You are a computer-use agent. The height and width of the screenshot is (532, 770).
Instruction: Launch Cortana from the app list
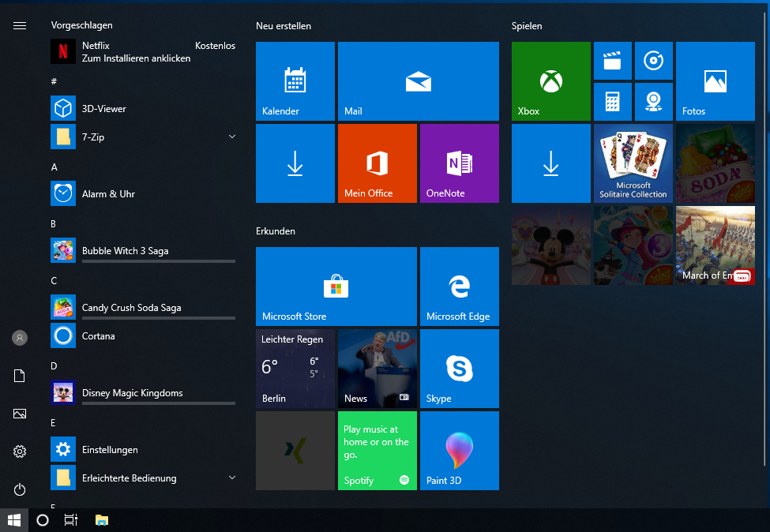(143, 335)
